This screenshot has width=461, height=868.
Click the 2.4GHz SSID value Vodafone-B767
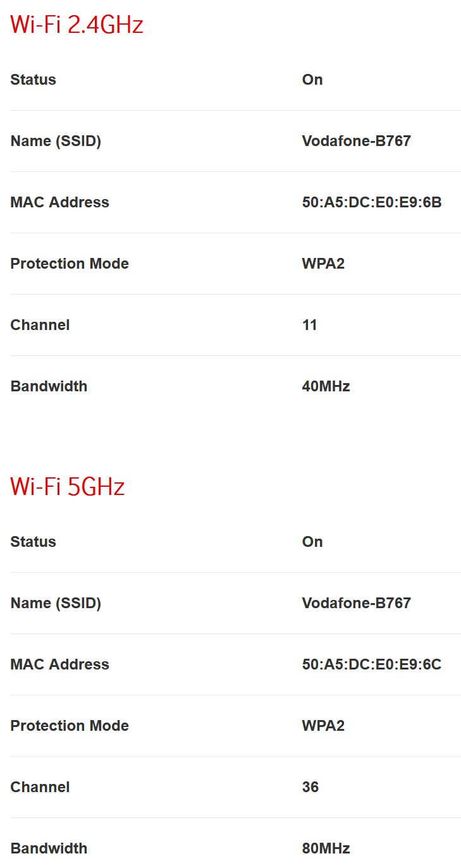(356, 141)
